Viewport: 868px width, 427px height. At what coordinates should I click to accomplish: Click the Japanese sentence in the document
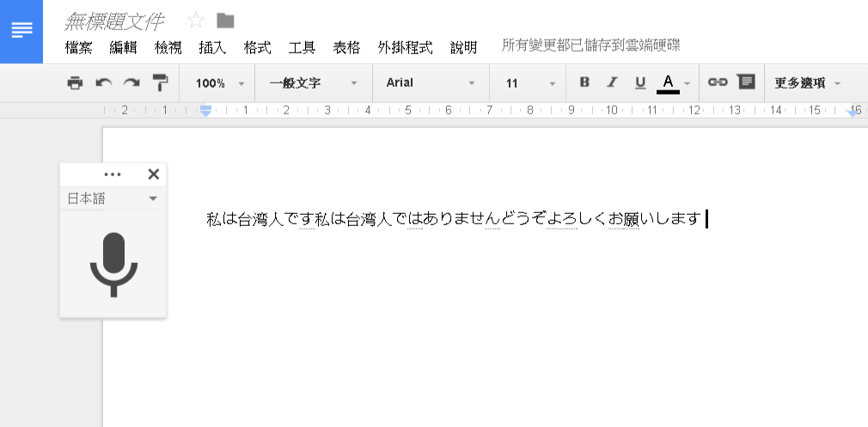pyautogui.click(x=454, y=219)
